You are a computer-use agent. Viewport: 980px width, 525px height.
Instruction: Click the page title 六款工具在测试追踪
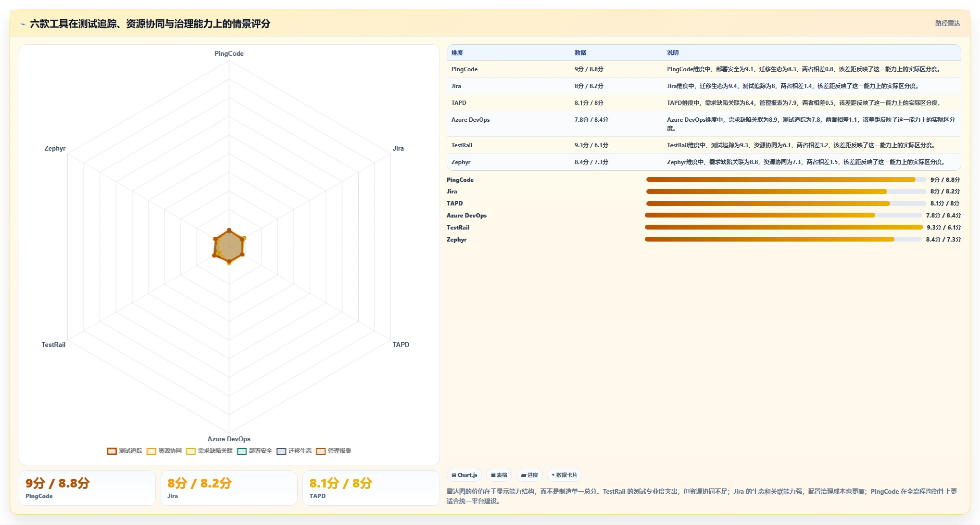tap(150, 24)
